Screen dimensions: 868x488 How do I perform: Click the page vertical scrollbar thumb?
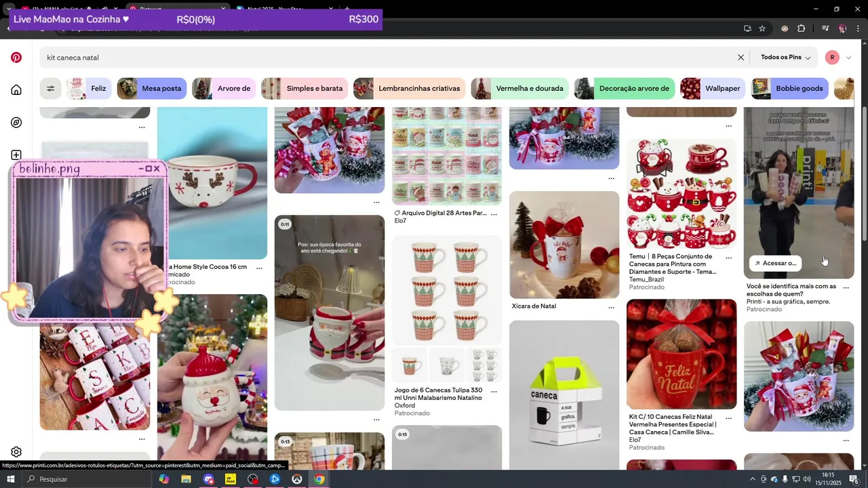[x=864, y=173]
